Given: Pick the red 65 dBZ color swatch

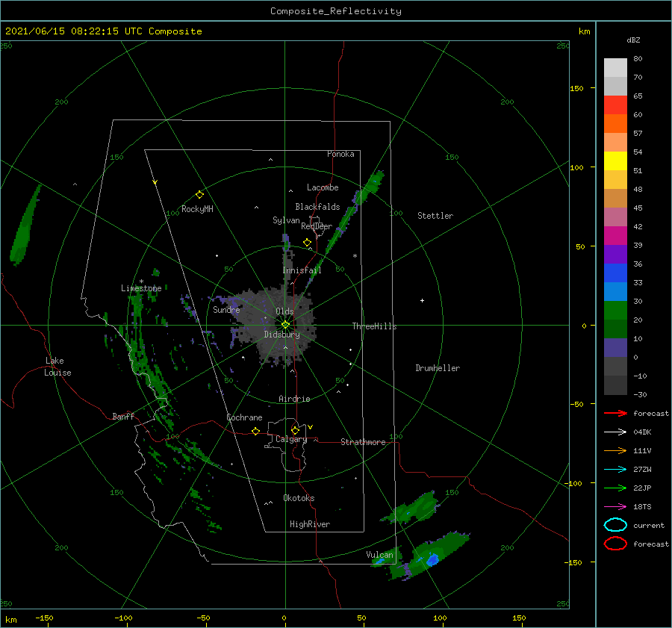Looking at the screenshot, I should coord(615,105).
